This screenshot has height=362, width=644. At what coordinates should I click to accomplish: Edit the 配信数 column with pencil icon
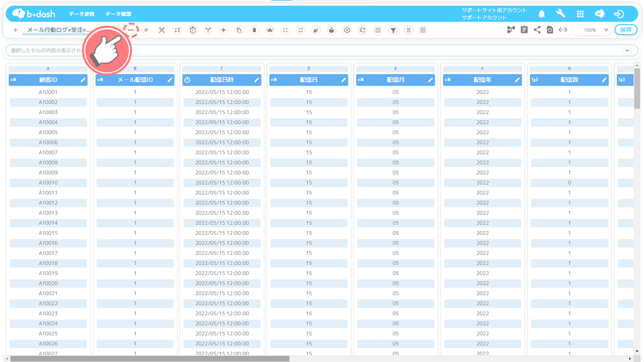[x=604, y=80]
